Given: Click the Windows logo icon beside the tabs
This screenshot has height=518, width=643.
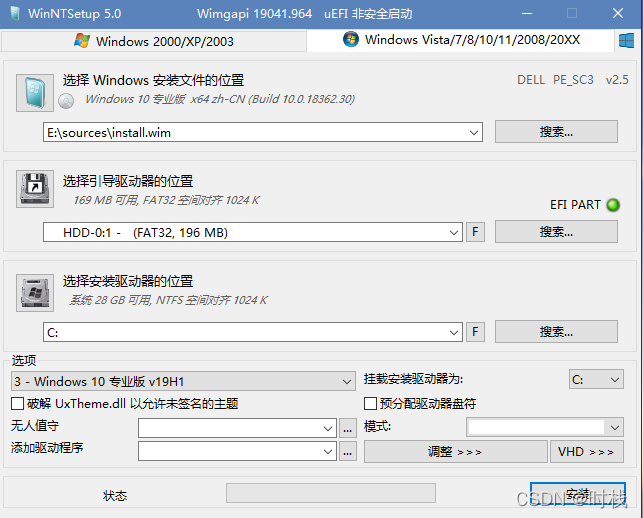Looking at the screenshot, I should pyautogui.click(x=626, y=41).
